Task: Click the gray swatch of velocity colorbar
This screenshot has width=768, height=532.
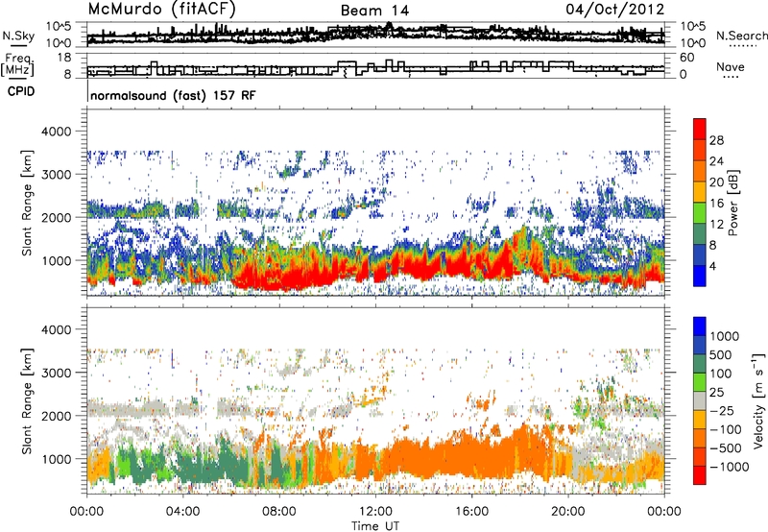Action: pyautogui.click(x=700, y=400)
